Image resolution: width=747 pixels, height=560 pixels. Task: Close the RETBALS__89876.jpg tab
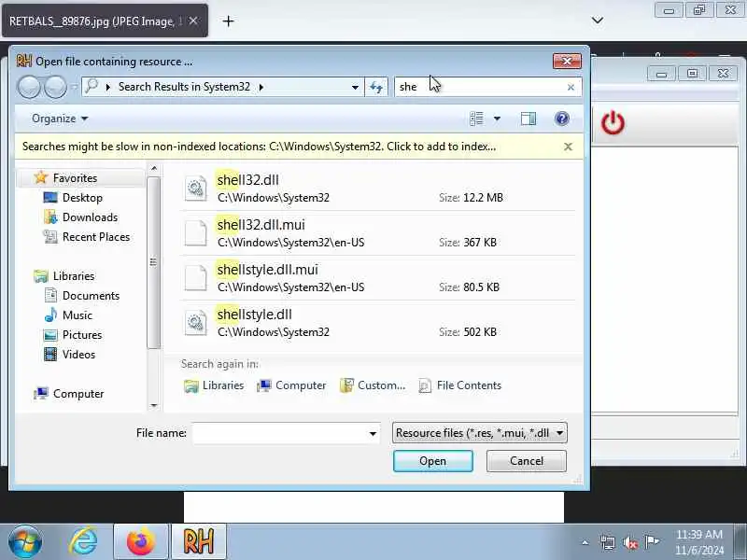pyautogui.click(x=193, y=21)
